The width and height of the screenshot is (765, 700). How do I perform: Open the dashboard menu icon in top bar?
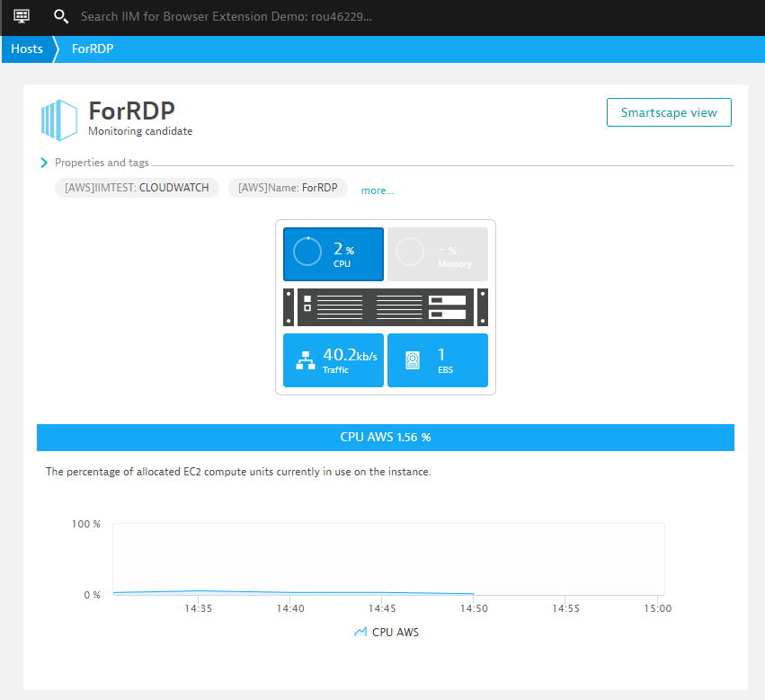(x=22, y=16)
